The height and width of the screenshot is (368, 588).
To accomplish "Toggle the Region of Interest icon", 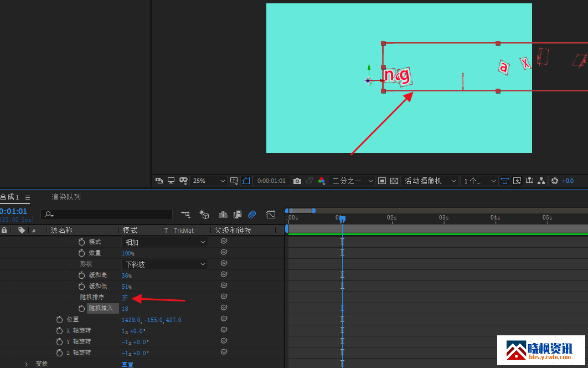I will pyautogui.click(x=381, y=181).
